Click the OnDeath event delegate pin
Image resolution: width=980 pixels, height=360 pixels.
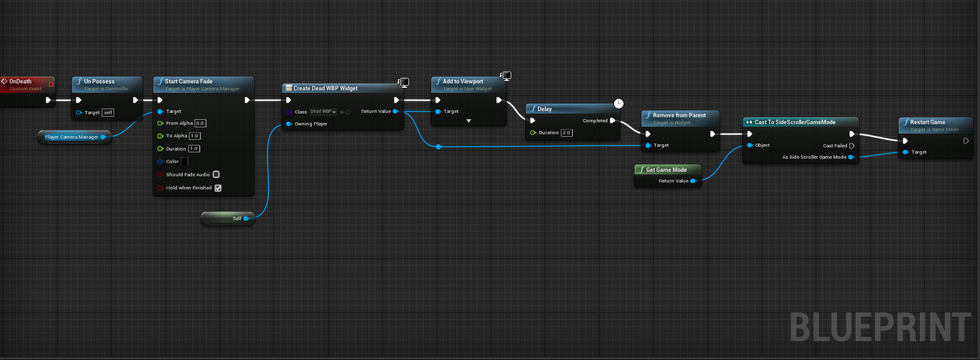point(51,84)
